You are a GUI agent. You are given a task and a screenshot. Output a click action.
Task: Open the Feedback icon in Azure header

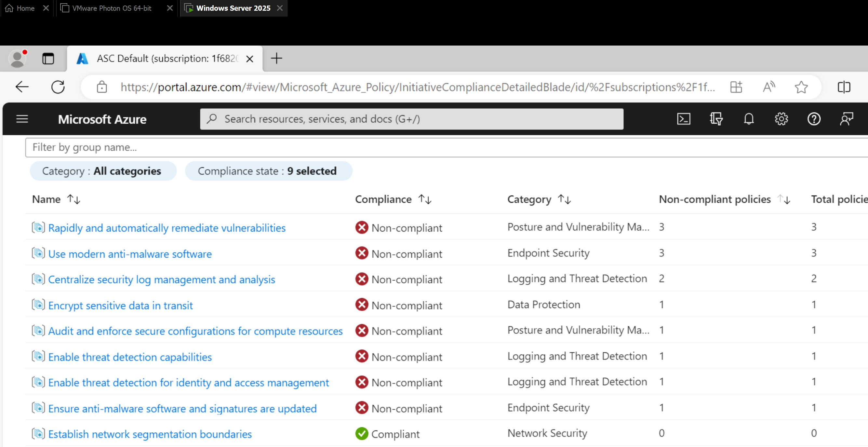846,119
